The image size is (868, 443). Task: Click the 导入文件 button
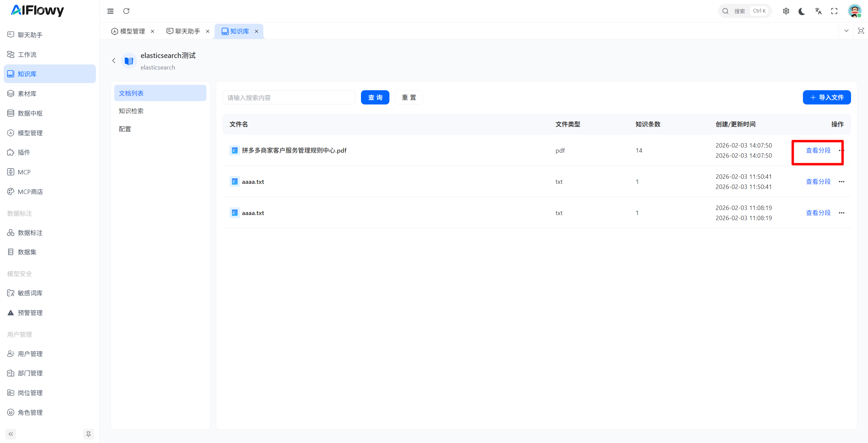click(x=827, y=97)
